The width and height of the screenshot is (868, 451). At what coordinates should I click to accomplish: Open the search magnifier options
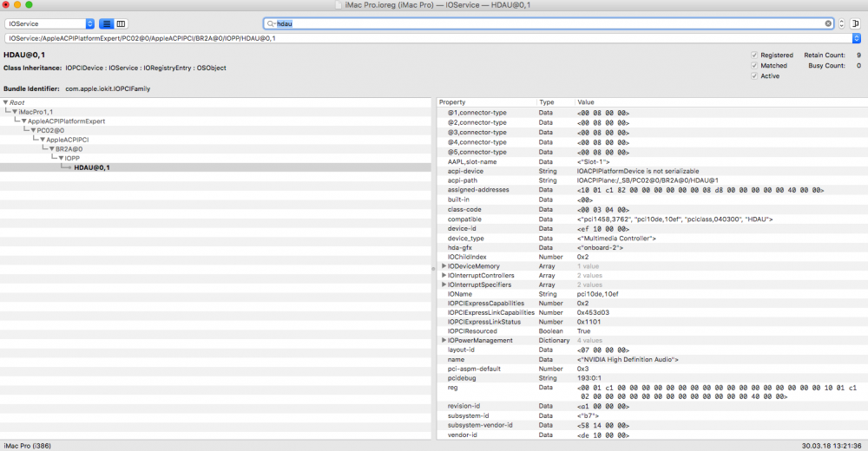[x=271, y=23]
